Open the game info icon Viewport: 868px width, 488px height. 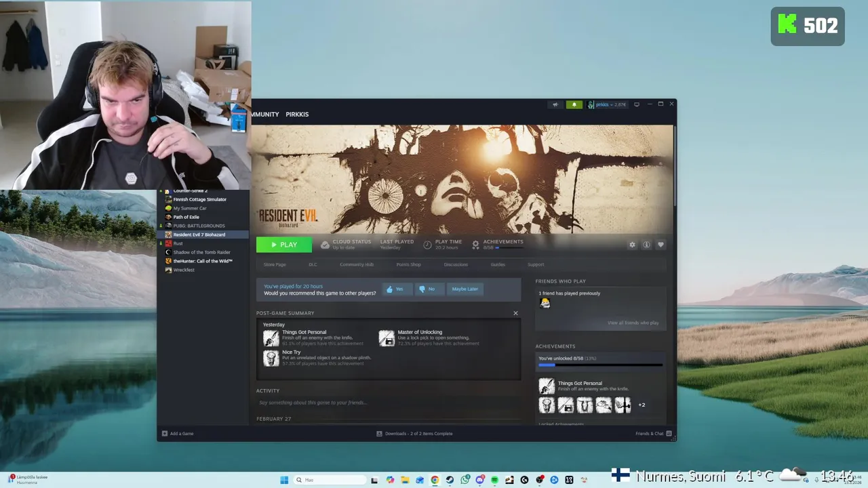[x=646, y=245]
